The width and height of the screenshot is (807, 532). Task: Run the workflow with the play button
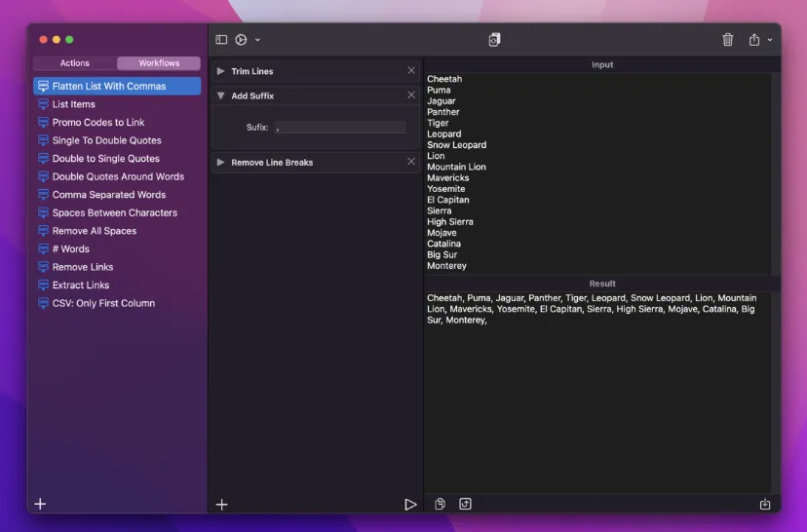[x=410, y=505]
